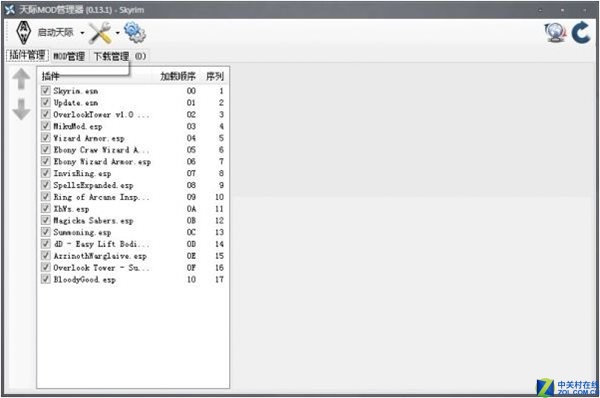The width and height of the screenshot is (600, 398).
Task: Select the 插件管理 tab
Action: pyautogui.click(x=27, y=55)
